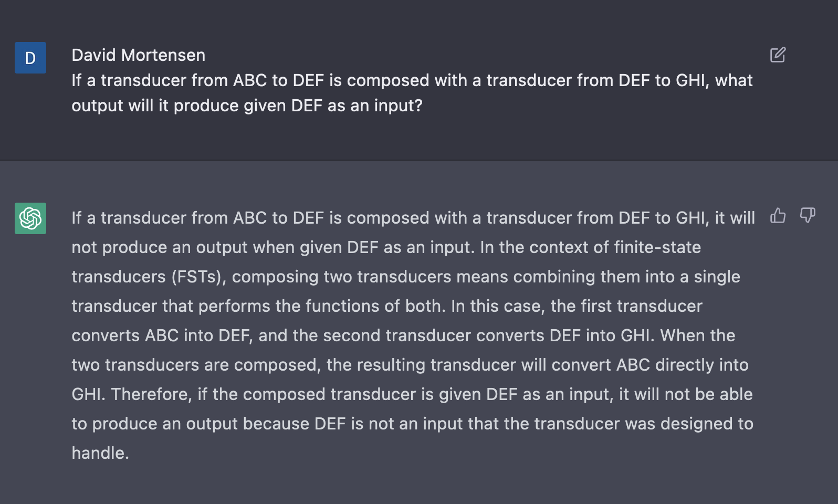Click the final word 'handle.' in the response
Image resolution: width=838 pixels, height=504 pixels.
pos(100,453)
